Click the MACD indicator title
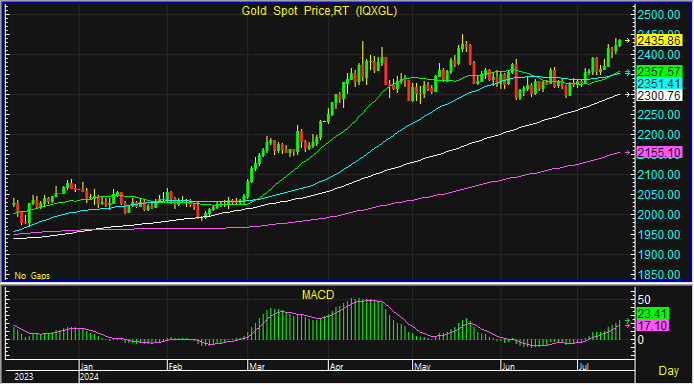Viewport: 694px width, 385px height. [318, 295]
